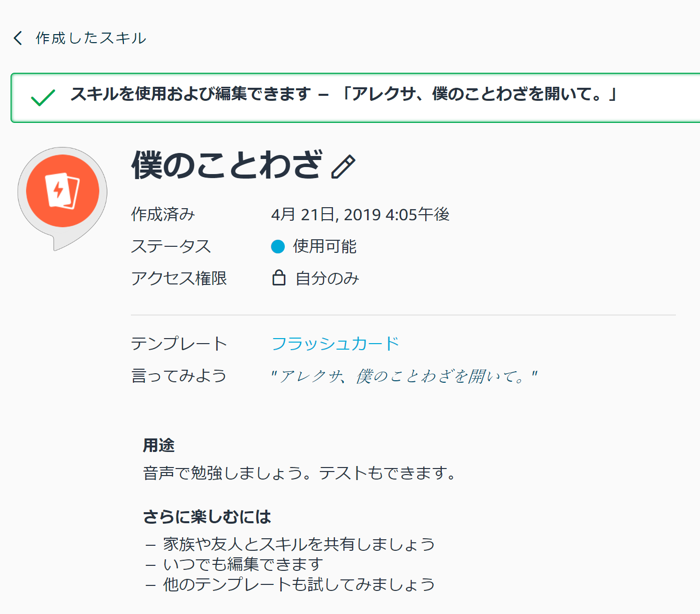Click the blue status dot beside 使用可能
This screenshot has height=614, width=700.
[278, 246]
